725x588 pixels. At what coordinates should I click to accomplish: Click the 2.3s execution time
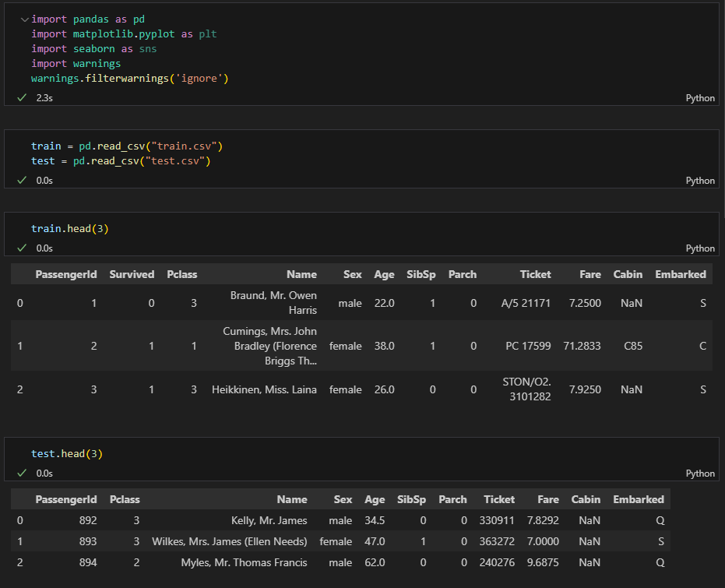click(x=44, y=98)
